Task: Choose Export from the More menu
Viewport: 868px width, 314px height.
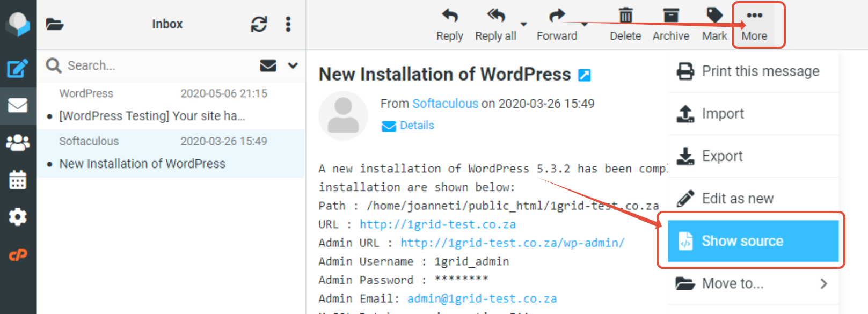Action: click(753, 156)
